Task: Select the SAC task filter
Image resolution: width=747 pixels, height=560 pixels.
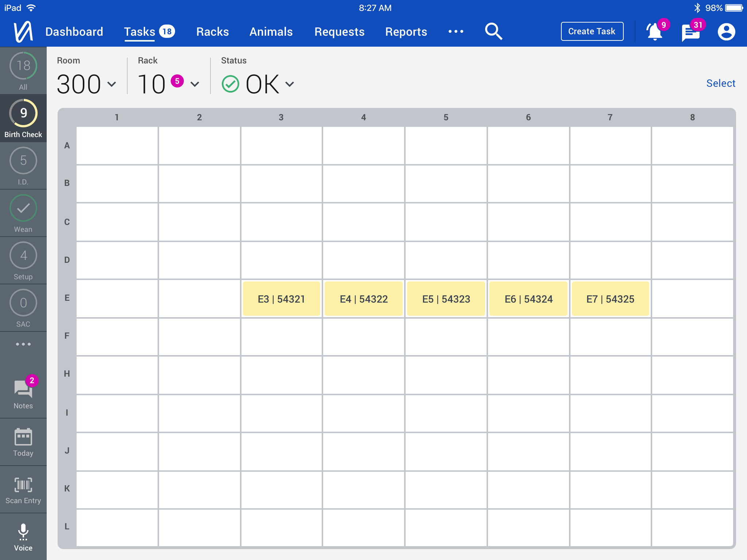Action: pos(23,308)
